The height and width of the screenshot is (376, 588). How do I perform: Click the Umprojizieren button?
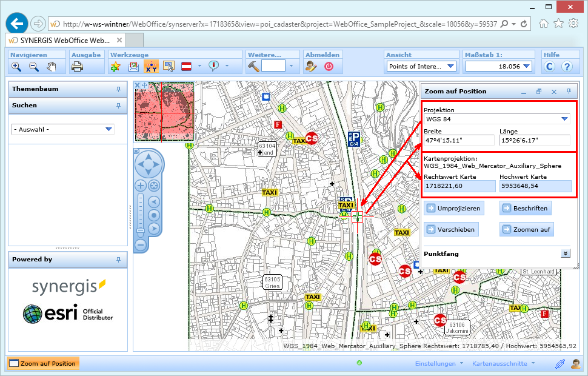click(x=453, y=208)
